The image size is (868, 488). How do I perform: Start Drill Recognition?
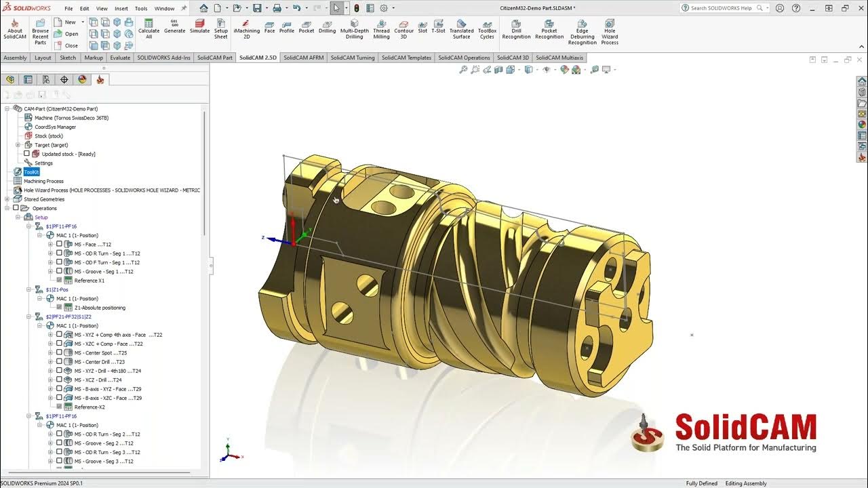tap(516, 30)
